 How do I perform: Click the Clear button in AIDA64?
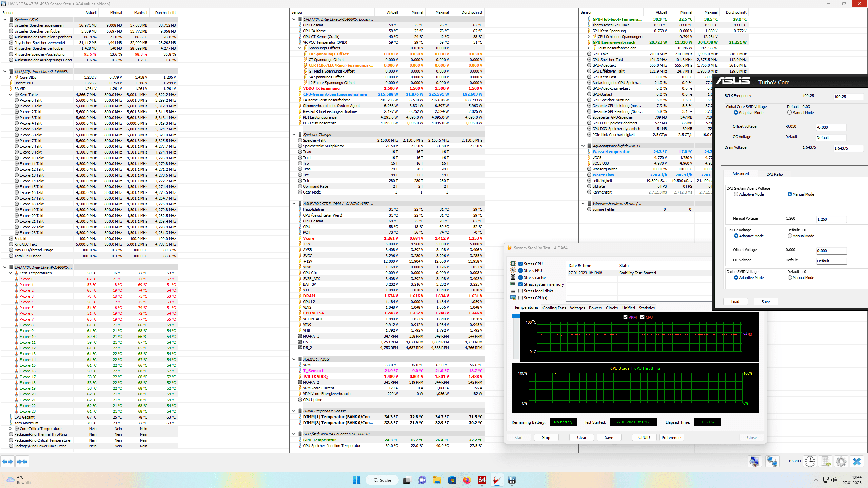tap(581, 438)
